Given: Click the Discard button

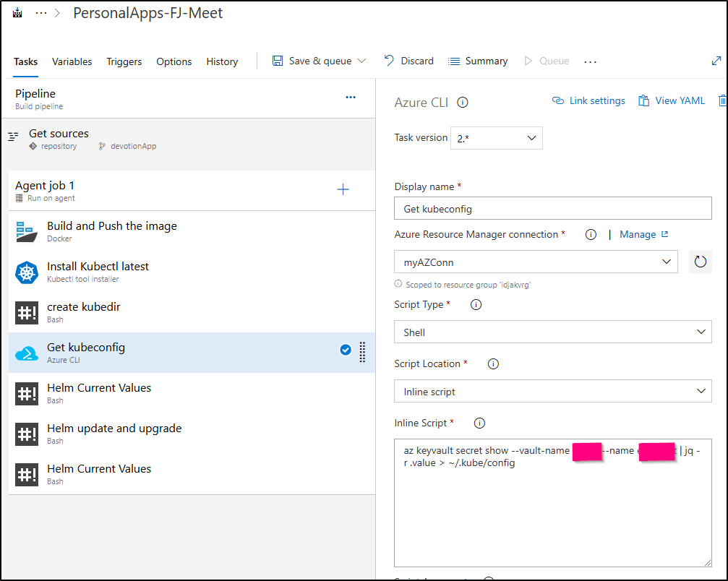Looking at the screenshot, I should click(408, 61).
